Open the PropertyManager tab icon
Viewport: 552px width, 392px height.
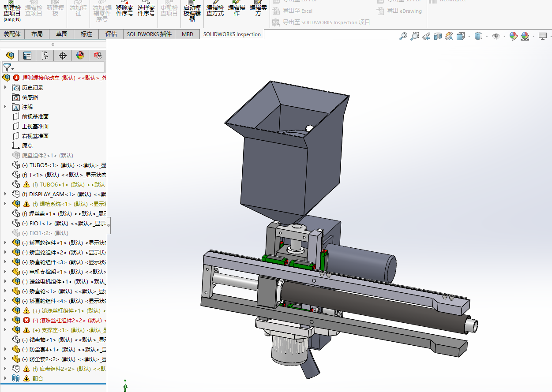(x=27, y=56)
